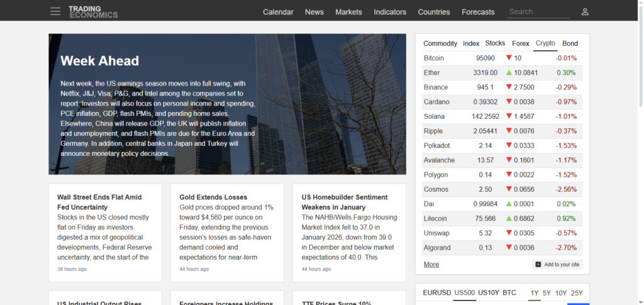Switch to the Stocks tab
The image size is (644, 305).
click(495, 43)
